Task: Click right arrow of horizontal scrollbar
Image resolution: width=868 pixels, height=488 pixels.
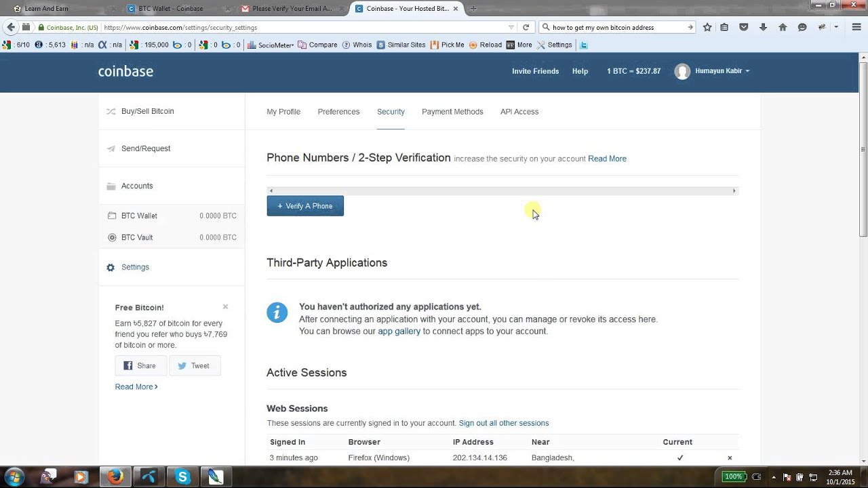Action: [x=734, y=191]
